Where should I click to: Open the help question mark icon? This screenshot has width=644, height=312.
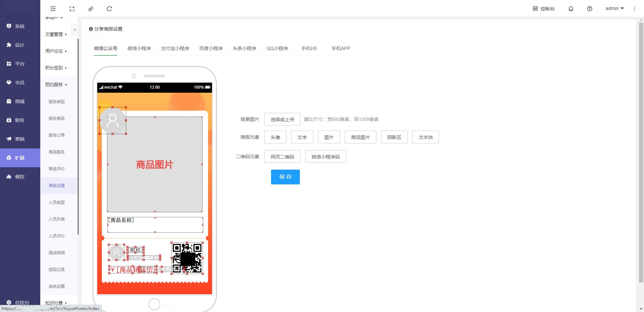pyautogui.click(x=589, y=9)
